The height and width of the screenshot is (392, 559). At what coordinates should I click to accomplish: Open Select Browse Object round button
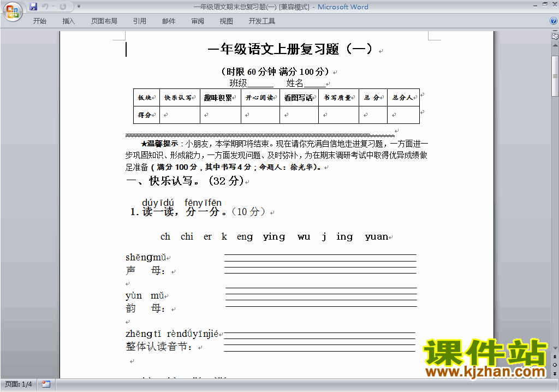(x=555, y=365)
